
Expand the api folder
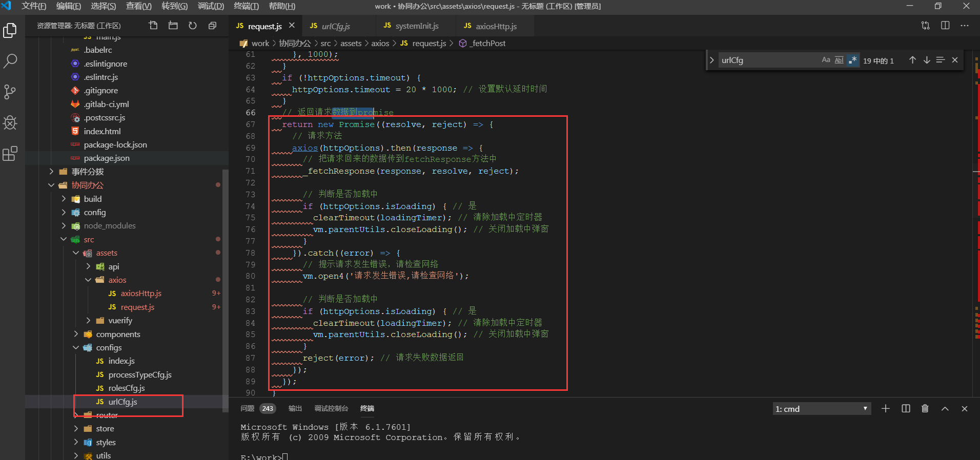coord(88,266)
